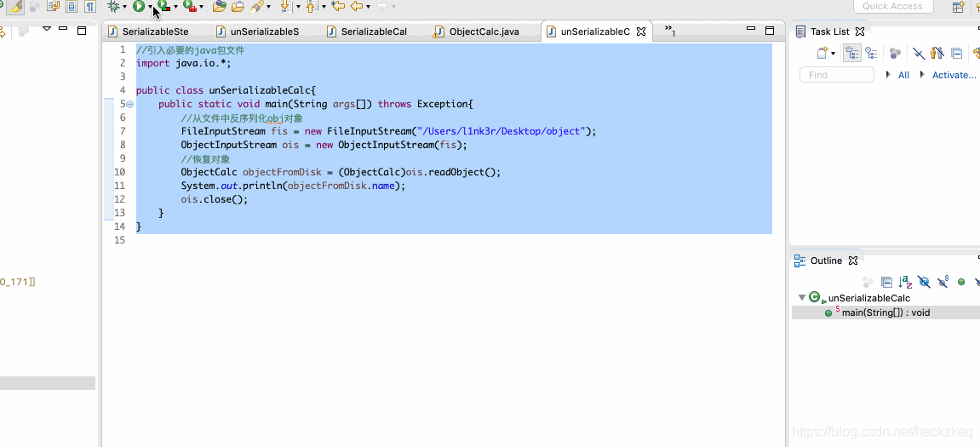
Task: Close the Outline view
Action: pos(853,261)
